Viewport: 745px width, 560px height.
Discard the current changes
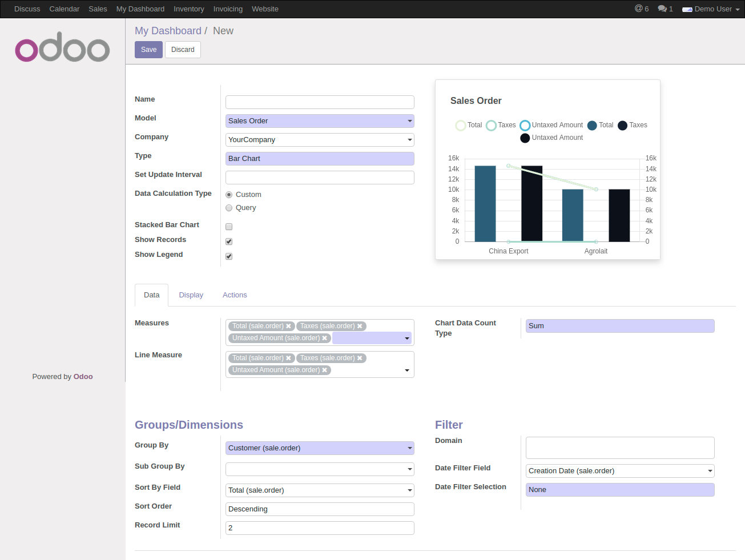(x=183, y=50)
